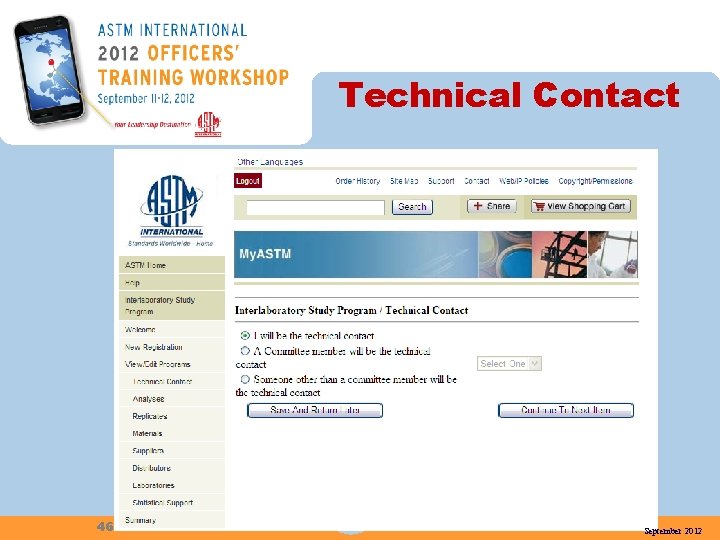This screenshot has height=540, width=720.
Task: Open the Welcome sidebar item
Action: (172, 329)
